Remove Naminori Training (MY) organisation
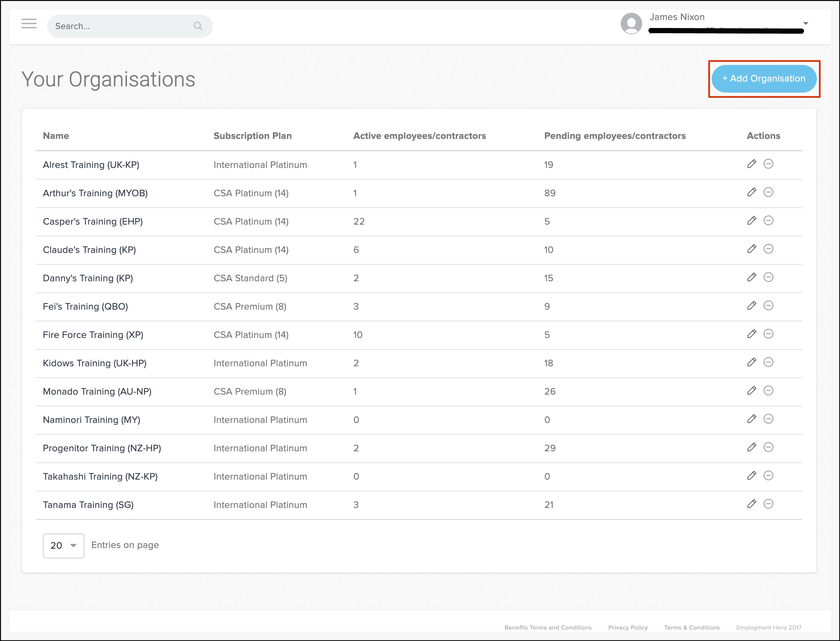This screenshot has height=641, width=840. click(x=768, y=419)
